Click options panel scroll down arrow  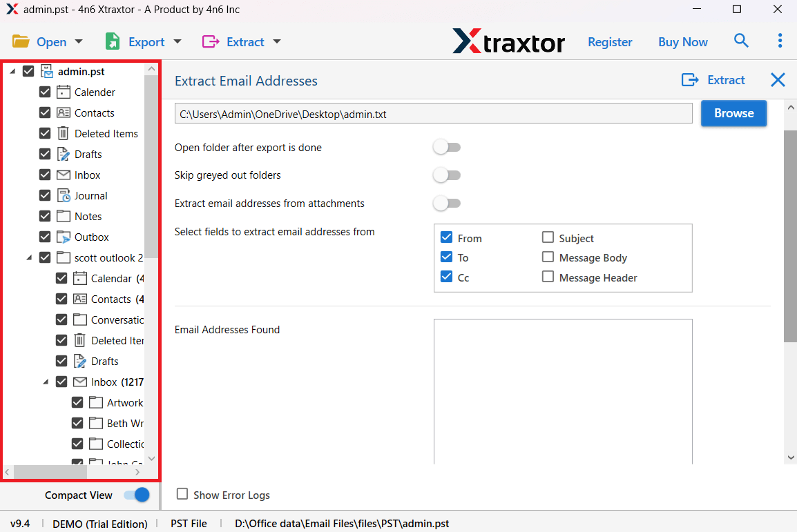coord(790,457)
